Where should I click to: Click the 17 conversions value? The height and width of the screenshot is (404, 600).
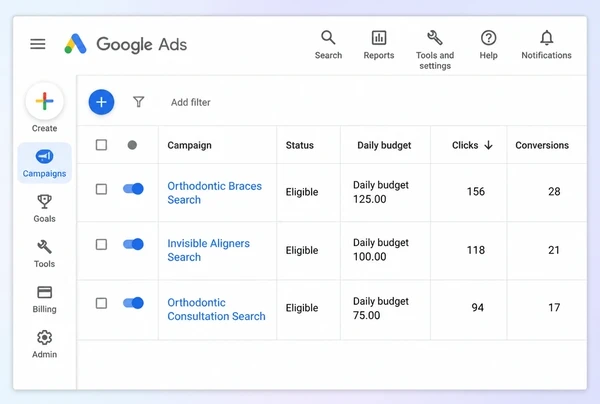point(554,308)
